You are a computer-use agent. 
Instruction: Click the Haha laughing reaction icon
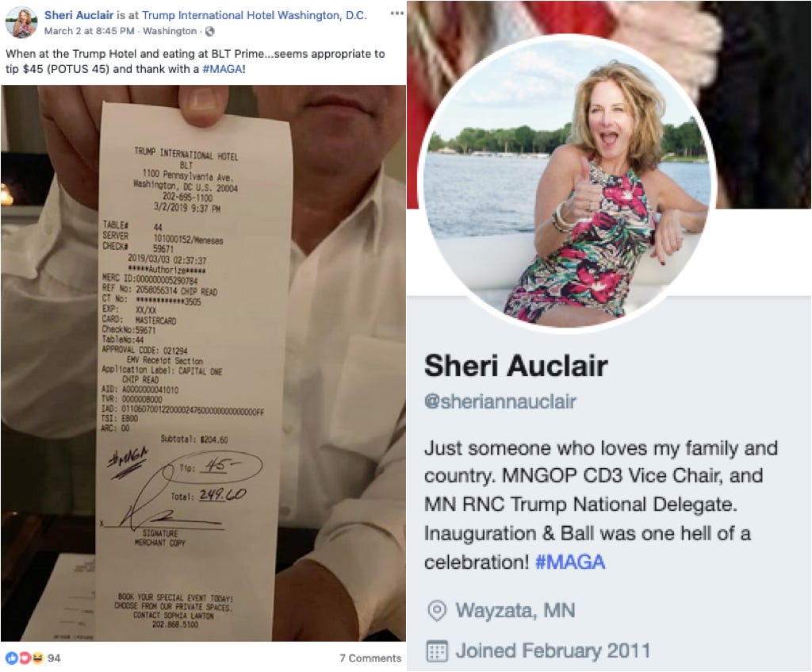coord(36,658)
